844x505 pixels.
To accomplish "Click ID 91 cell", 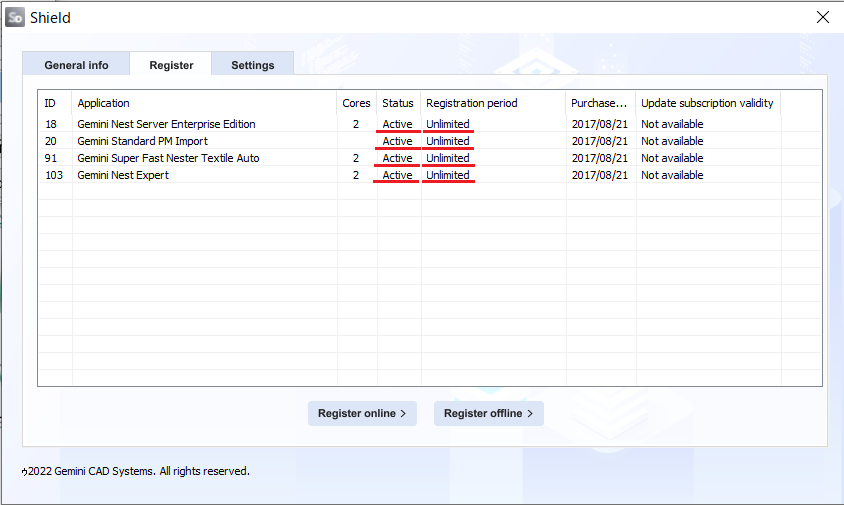I will coord(51,158).
